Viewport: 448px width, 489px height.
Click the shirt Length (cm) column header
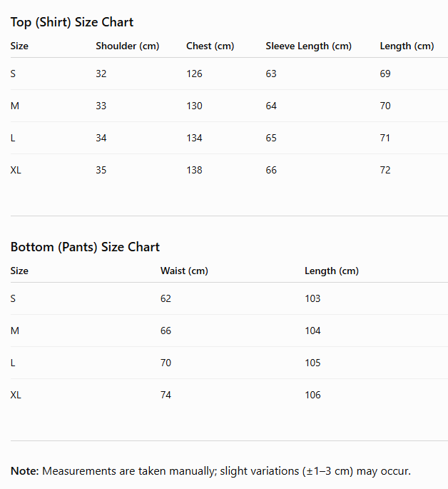pyautogui.click(x=407, y=46)
